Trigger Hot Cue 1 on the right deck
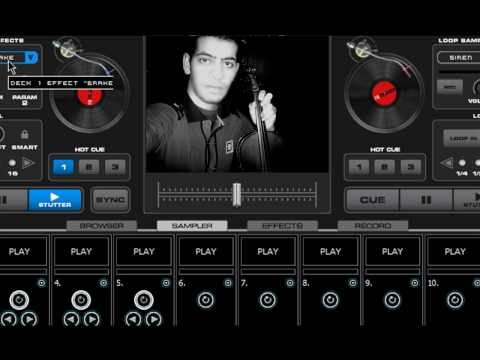 click(x=359, y=167)
